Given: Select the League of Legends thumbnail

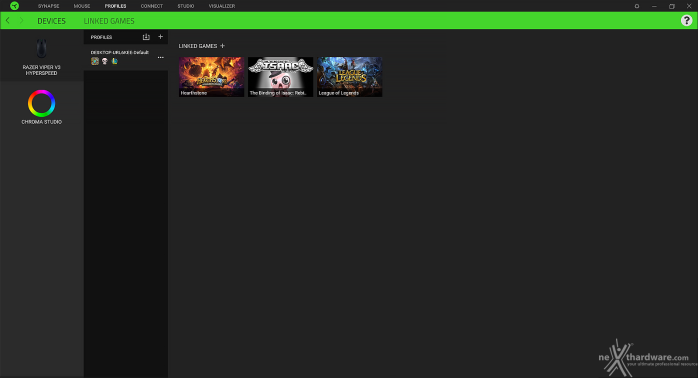Looking at the screenshot, I should coord(349,77).
